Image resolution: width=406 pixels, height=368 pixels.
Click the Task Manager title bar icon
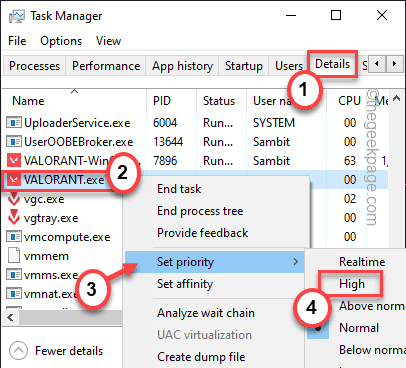tap(16, 16)
